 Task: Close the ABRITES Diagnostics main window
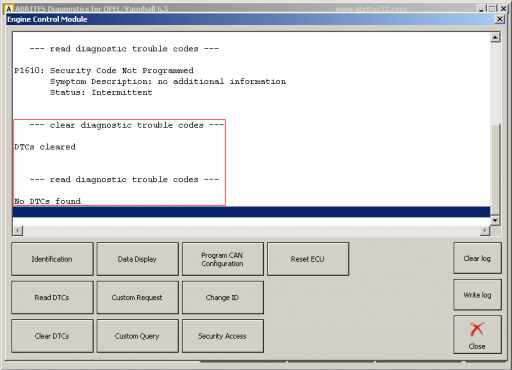503,9
